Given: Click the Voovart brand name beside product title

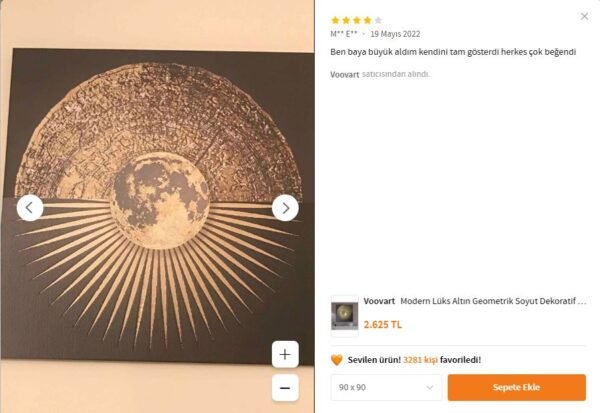Looking at the screenshot, I should coord(379,300).
